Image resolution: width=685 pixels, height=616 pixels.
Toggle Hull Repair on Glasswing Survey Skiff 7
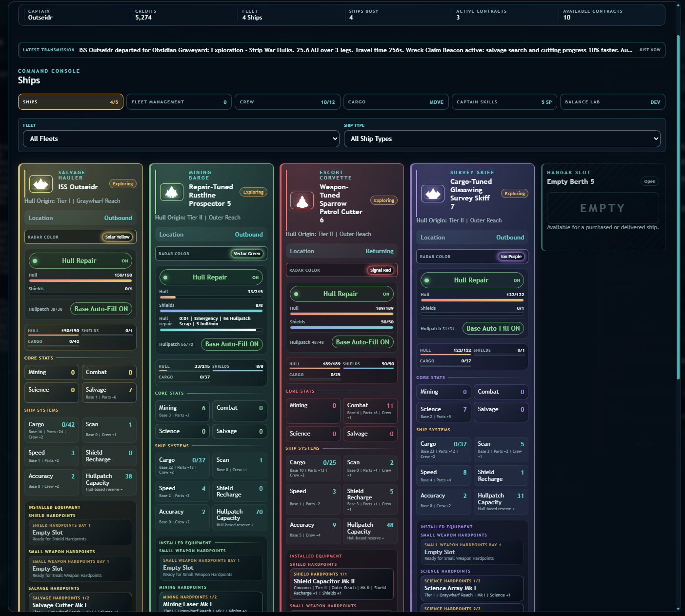472,280
